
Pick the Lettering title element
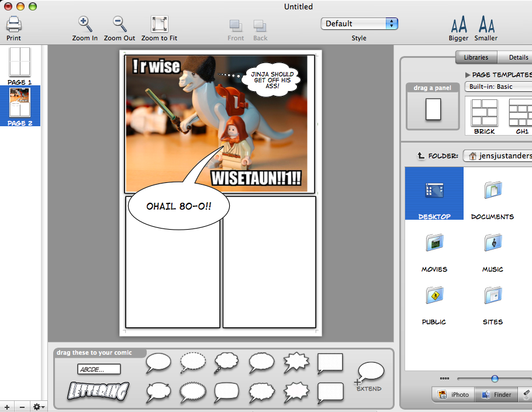tap(98, 391)
